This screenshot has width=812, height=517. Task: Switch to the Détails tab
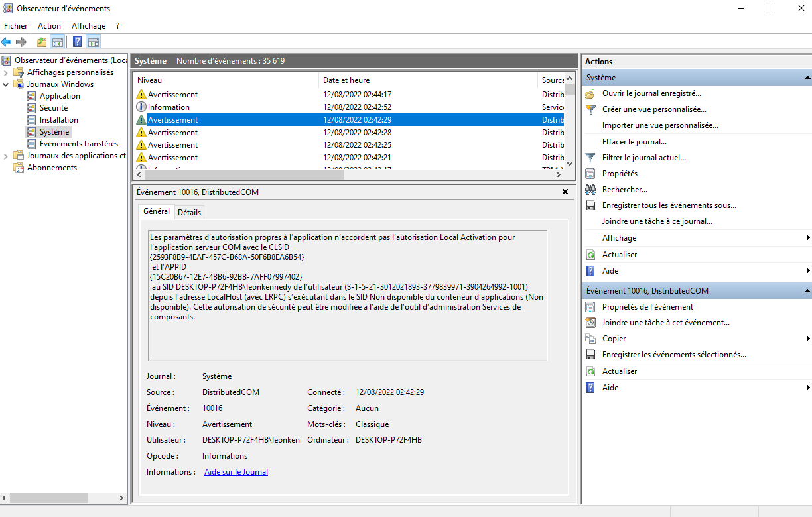click(x=189, y=213)
